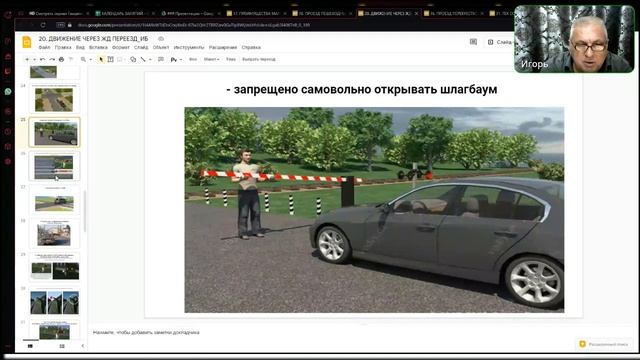This screenshot has height=360, width=640.
Task: Select the cursor arrow tool
Action: click(101, 60)
